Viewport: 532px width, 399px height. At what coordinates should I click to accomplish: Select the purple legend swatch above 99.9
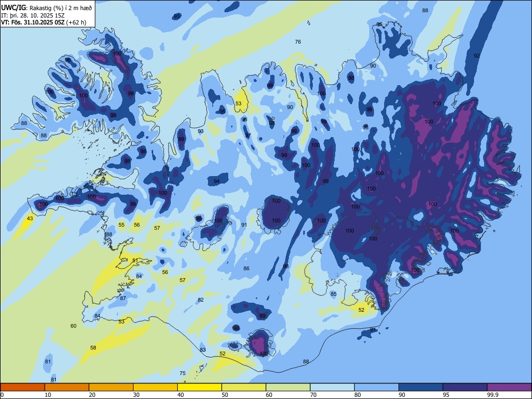coord(509,387)
